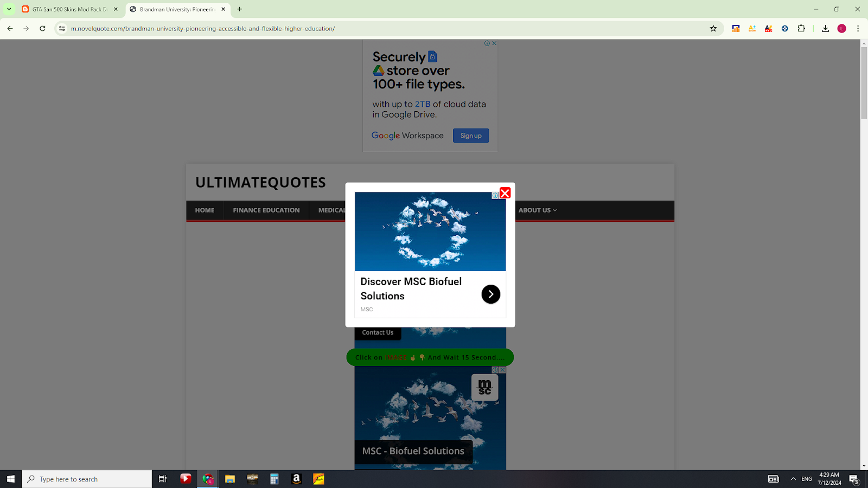Click the cloud birds ad image in popup
The height and width of the screenshot is (488, 868).
430,232
